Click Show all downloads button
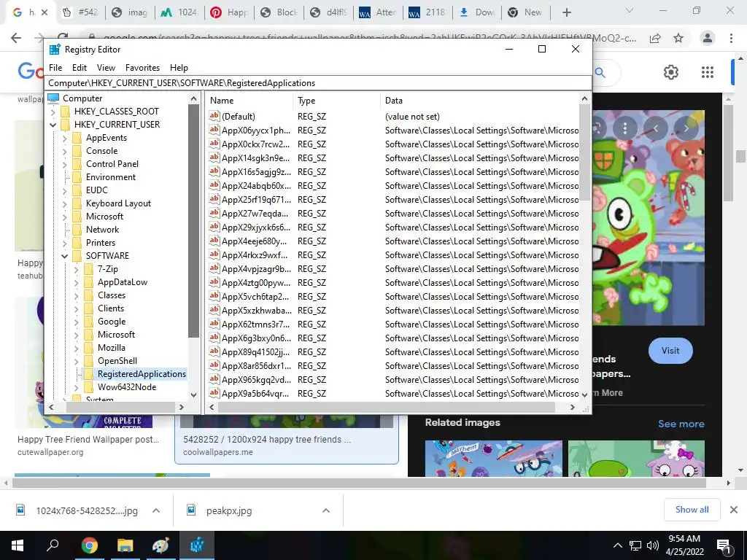Screen dimensions: 747x560 click(692, 510)
